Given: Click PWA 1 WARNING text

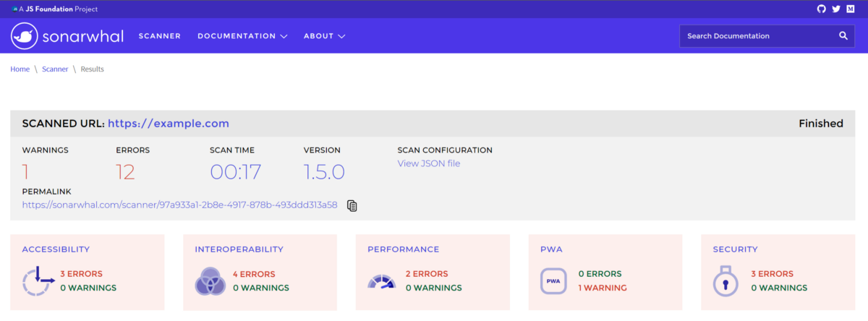Looking at the screenshot, I should (x=603, y=288).
